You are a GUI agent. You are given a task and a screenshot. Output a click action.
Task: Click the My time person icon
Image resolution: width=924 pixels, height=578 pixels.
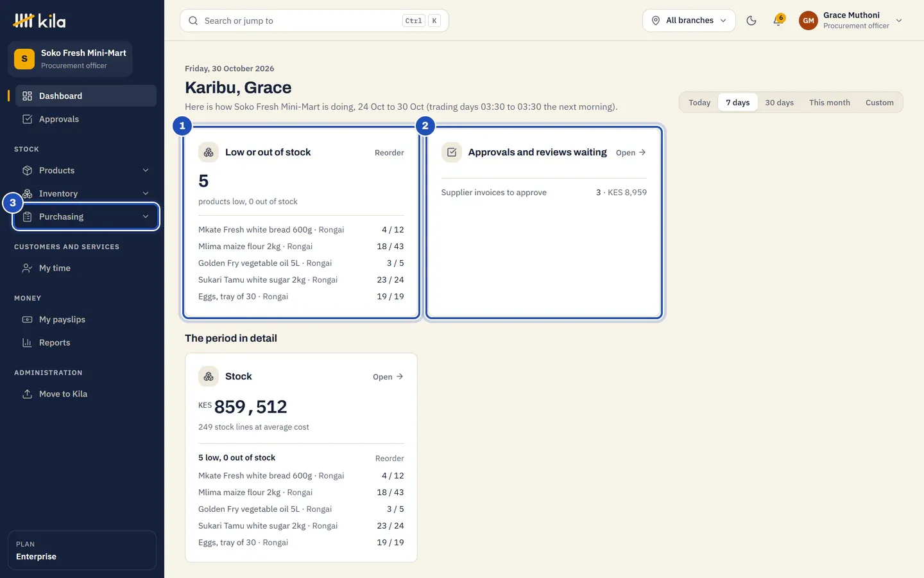coord(27,268)
